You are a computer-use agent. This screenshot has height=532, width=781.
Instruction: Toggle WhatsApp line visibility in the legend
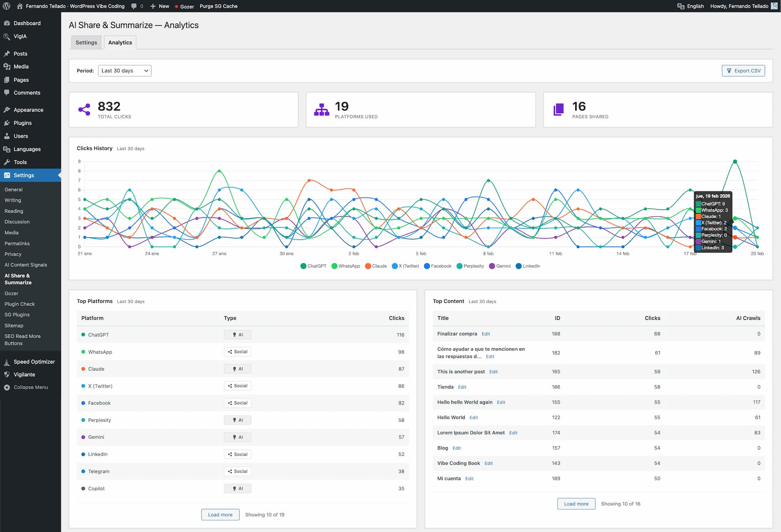346,266
